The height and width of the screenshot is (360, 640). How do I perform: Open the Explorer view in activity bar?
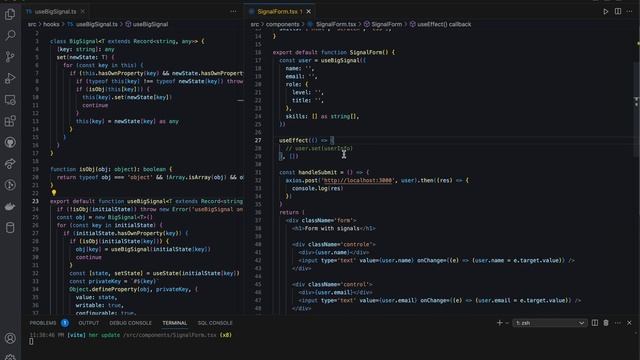pyautogui.click(x=10, y=14)
